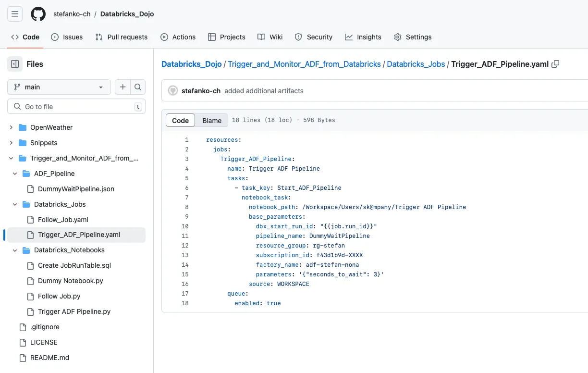Click the 'Go to file' search field

tap(76, 107)
